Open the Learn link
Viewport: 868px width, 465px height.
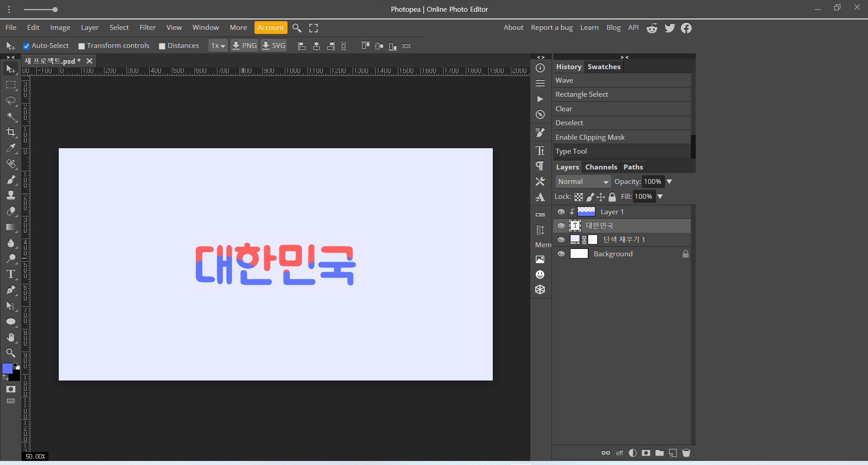tap(589, 28)
